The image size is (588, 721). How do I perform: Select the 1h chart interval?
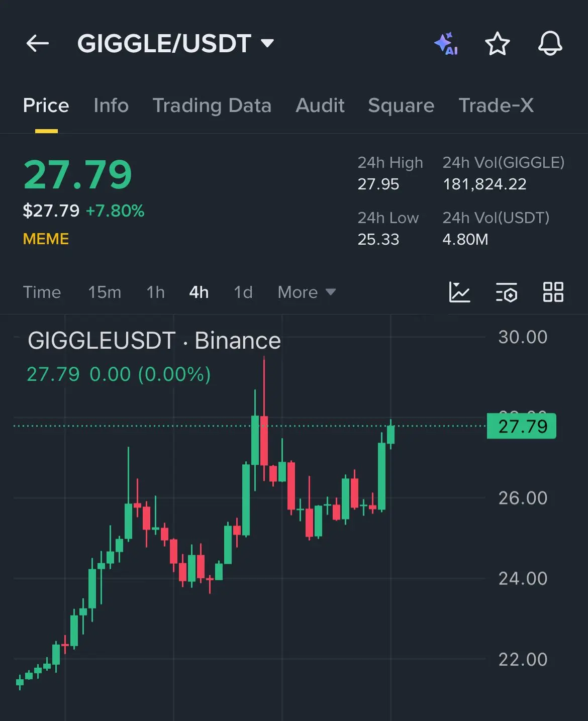156,292
